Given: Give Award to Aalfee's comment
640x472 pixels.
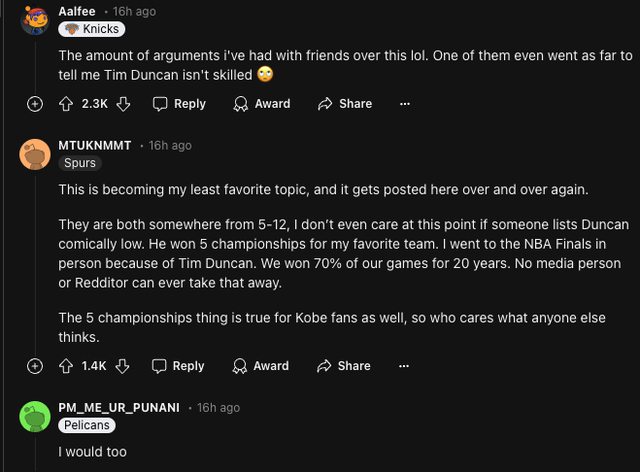Looking at the screenshot, I should pyautogui.click(x=261, y=104).
